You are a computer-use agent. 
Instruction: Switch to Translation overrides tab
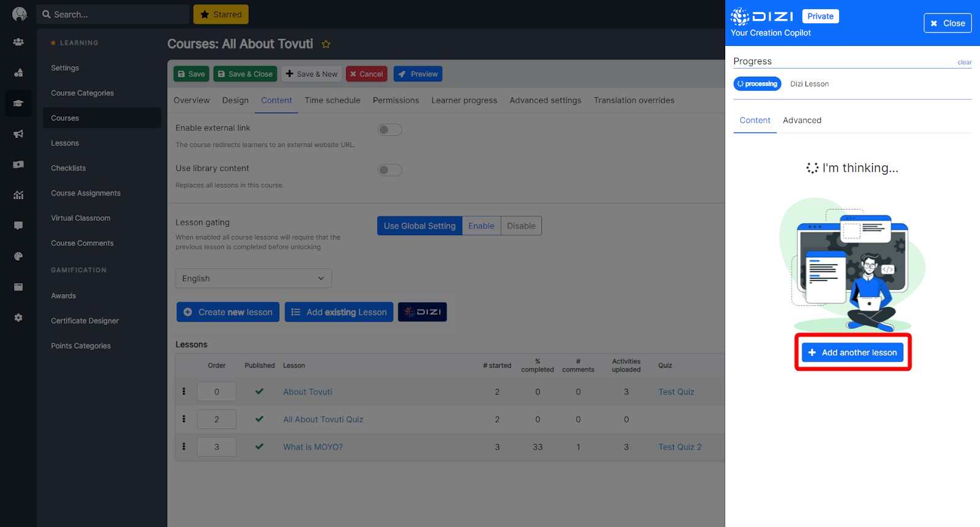tap(634, 100)
